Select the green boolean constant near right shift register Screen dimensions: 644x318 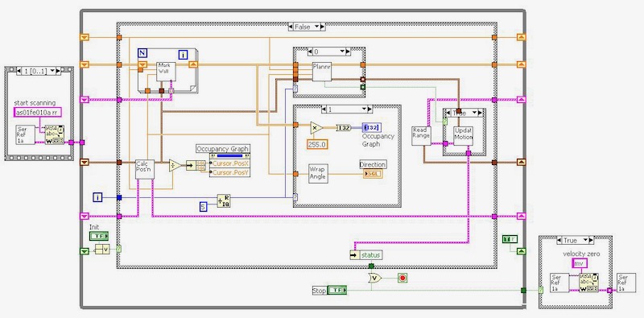tap(510, 239)
